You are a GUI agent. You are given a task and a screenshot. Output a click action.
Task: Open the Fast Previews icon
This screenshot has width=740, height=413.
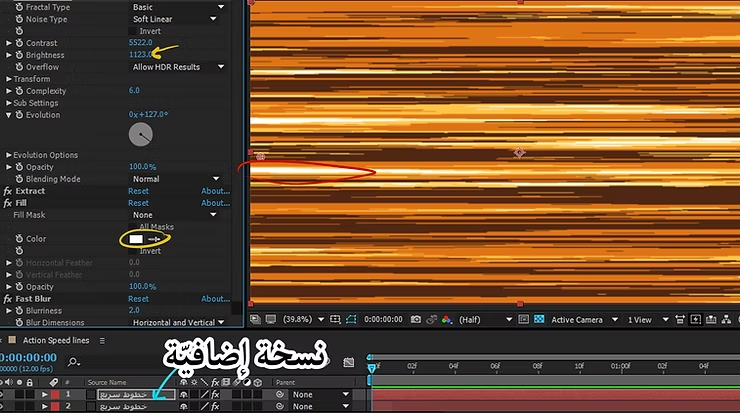point(695,320)
